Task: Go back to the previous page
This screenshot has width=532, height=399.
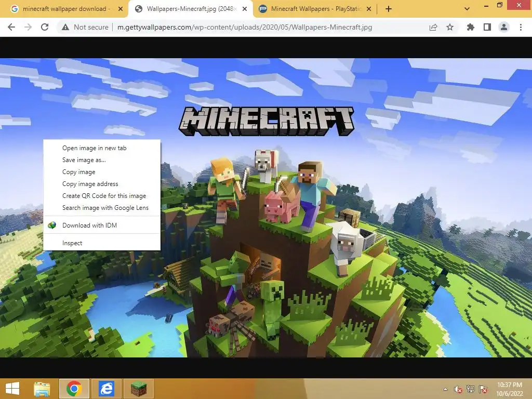Action: pyautogui.click(x=11, y=27)
